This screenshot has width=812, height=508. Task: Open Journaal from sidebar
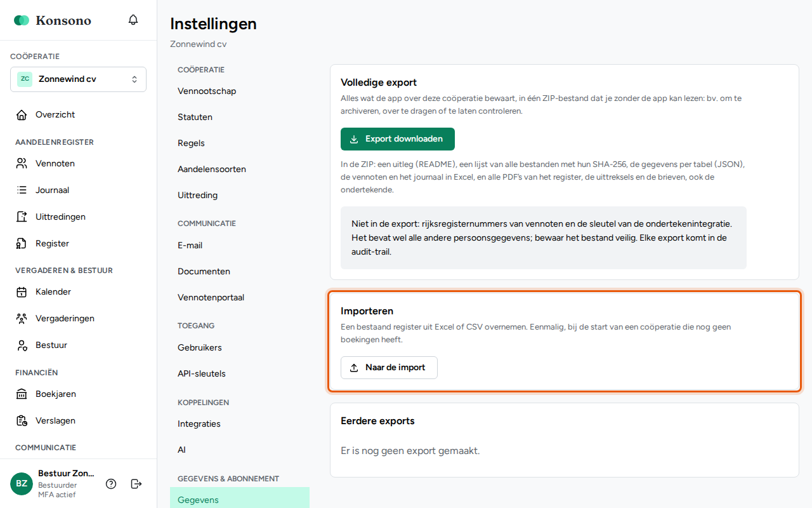(x=79, y=190)
